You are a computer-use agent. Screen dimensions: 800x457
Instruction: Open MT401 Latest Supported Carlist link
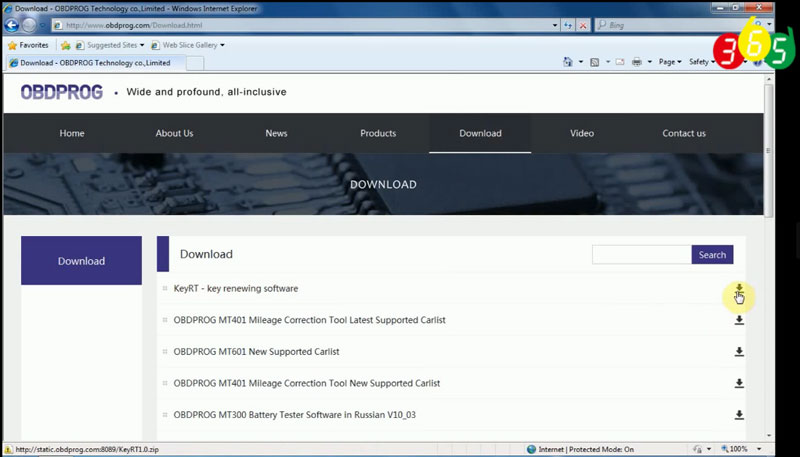(x=310, y=320)
